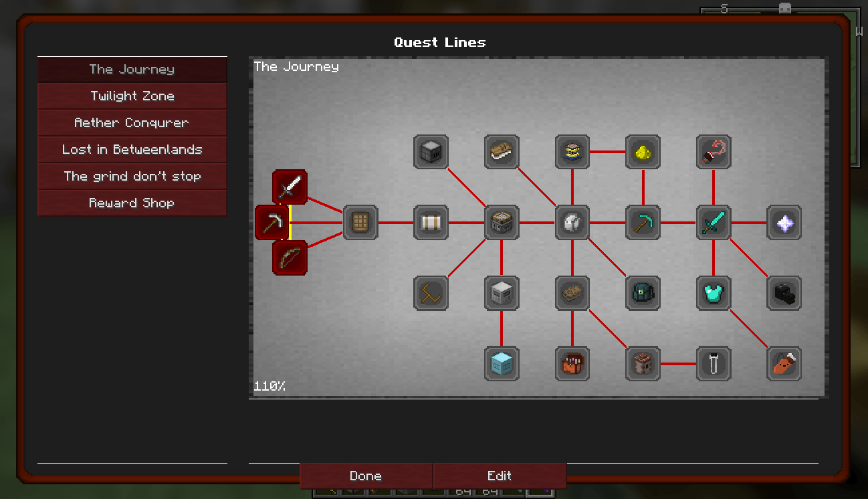Viewport: 868px width, 499px height.
Task: Click the Edit button
Action: click(x=500, y=476)
